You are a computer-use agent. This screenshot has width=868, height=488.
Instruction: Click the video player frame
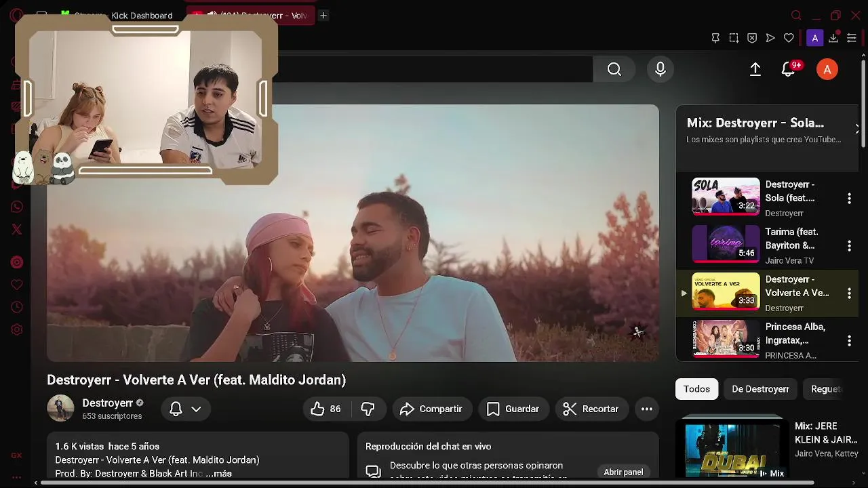coord(353,232)
